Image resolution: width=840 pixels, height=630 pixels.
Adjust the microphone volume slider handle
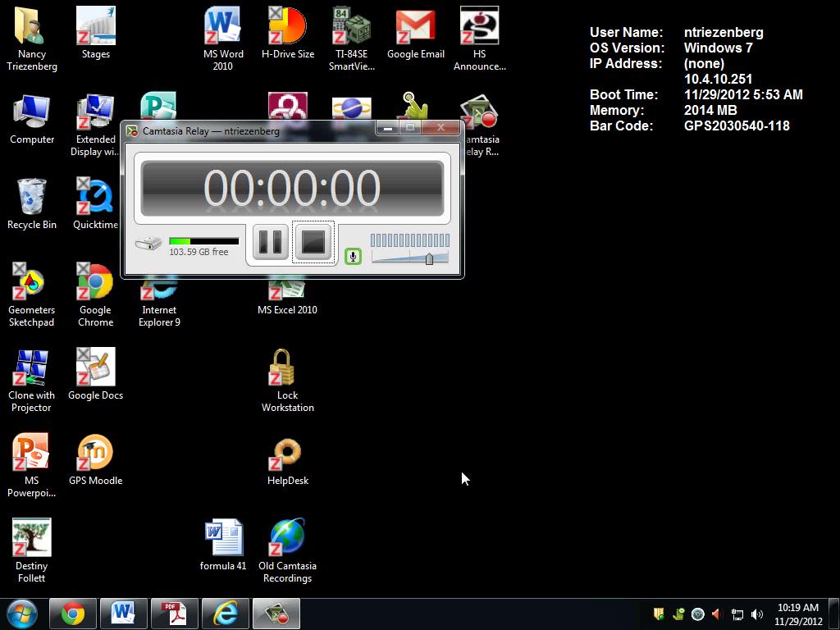pyautogui.click(x=429, y=259)
